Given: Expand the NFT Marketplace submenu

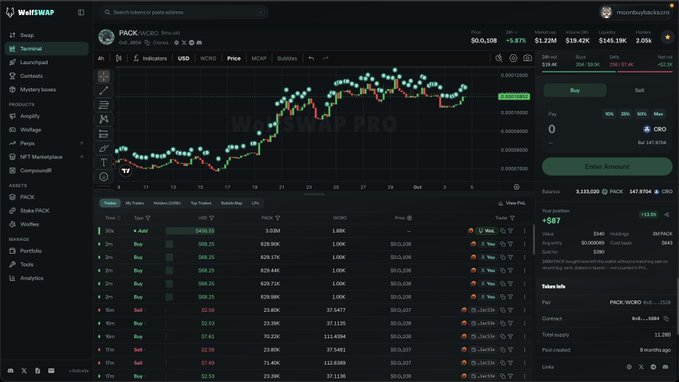Looking at the screenshot, I should pyautogui.click(x=81, y=157).
